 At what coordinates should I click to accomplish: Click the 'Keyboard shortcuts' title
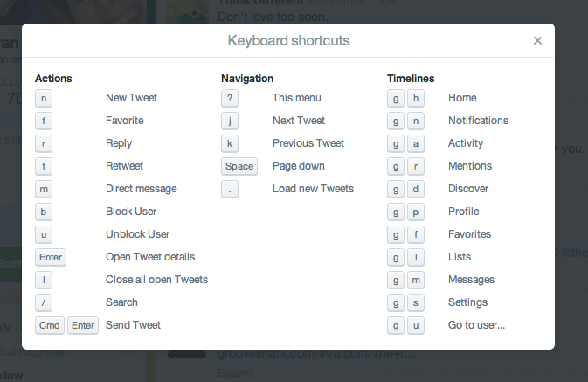288,40
